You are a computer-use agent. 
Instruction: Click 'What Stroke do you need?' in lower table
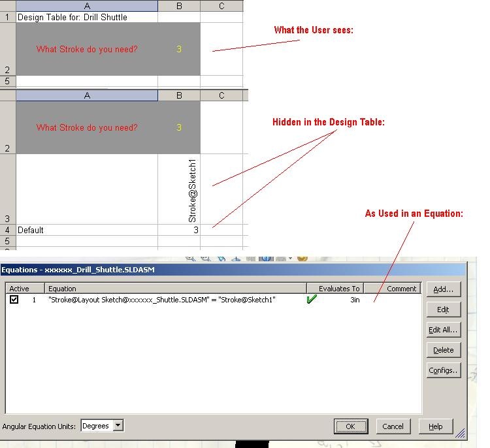point(87,127)
